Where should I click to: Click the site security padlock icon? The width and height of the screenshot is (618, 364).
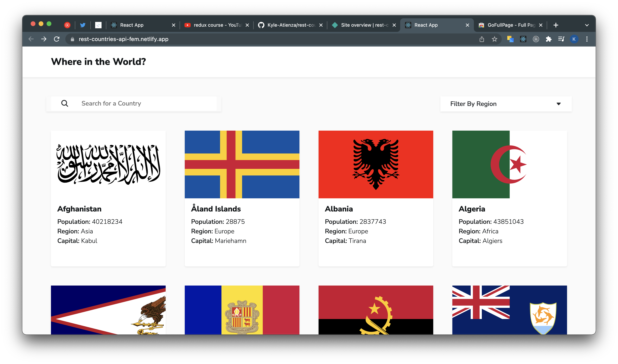point(72,39)
